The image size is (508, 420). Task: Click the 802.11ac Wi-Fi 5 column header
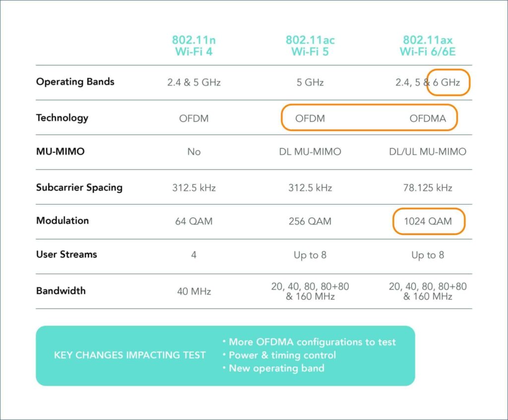pyautogui.click(x=310, y=46)
